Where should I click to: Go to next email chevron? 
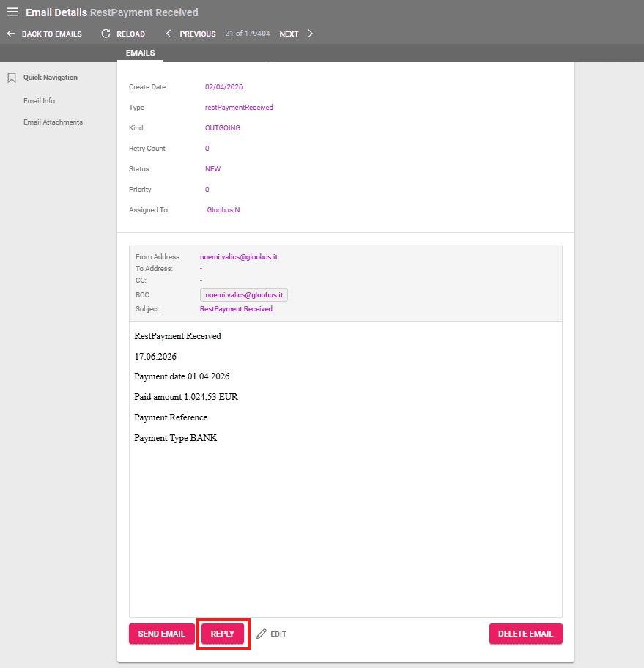[x=311, y=34]
